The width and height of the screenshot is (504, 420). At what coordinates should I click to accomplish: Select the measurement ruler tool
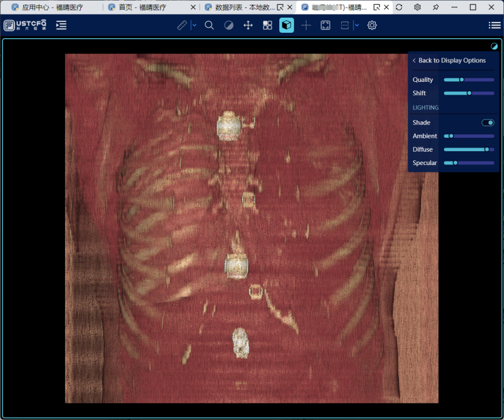pyautogui.click(x=182, y=25)
